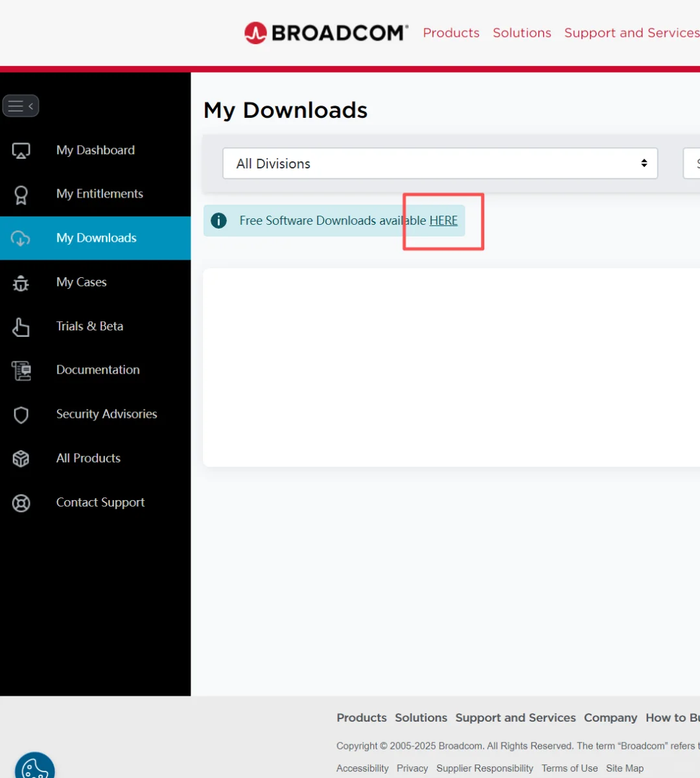Open Support and Services top menu
The width and height of the screenshot is (700, 778).
(632, 32)
